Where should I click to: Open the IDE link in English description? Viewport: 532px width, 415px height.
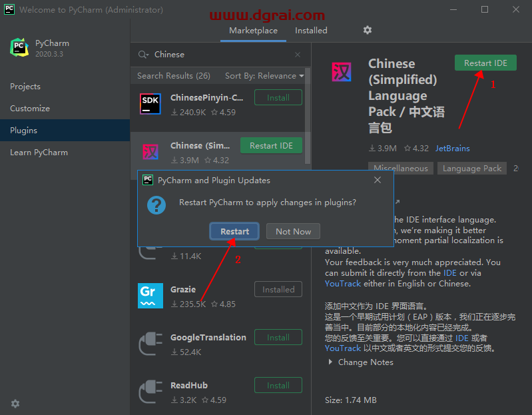(x=450, y=273)
